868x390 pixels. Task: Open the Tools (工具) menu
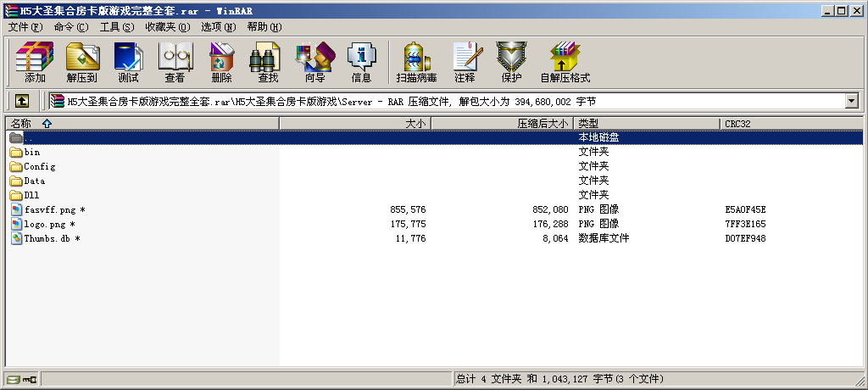pos(116,27)
